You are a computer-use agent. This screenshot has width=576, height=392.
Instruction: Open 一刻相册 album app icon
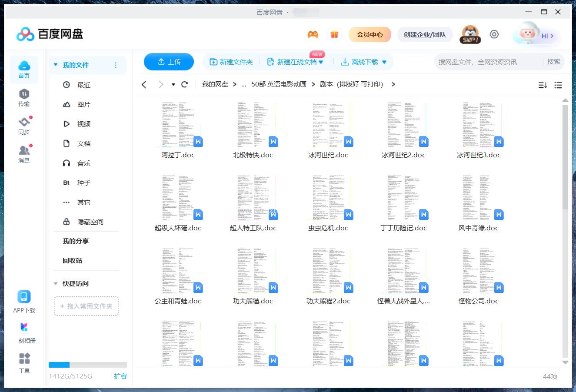click(x=24, y=332)
